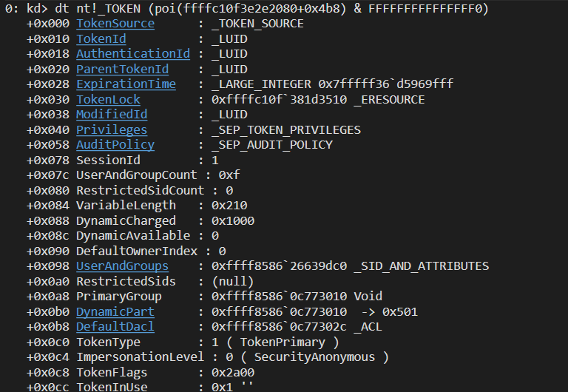Screen dimensions: 568x392
Task: Open the TokenSource field link
Action: pos(115,24)
